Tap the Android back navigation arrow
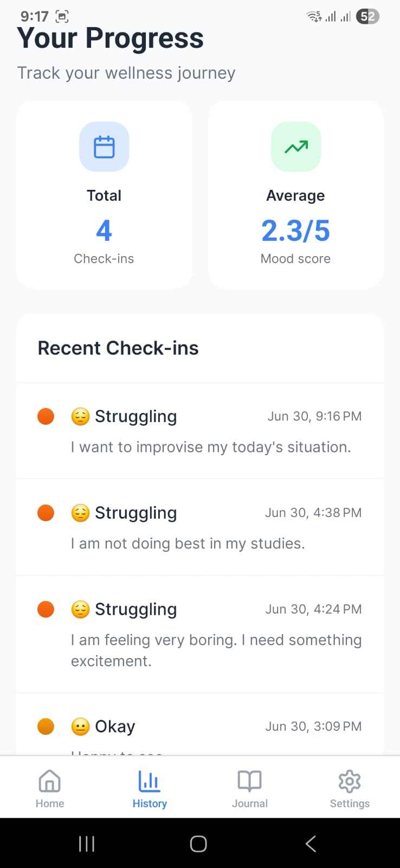The width and height of the screenshot is (400, 868). pyautogui.click(x=311, y=844)
